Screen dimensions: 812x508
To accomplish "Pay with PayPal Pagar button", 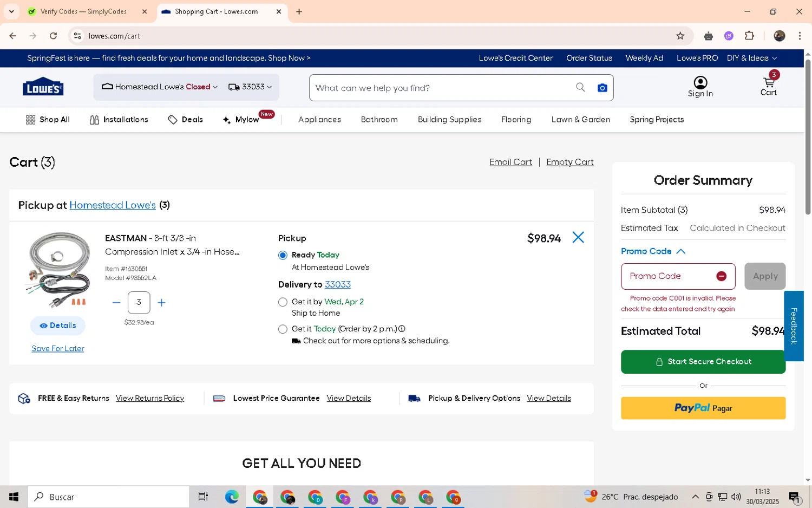I will [703, 408].
